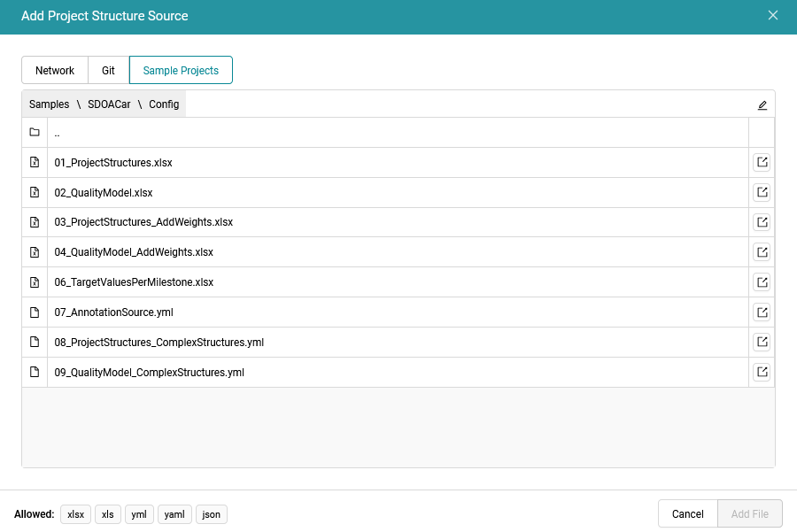
Task: Open external link for 01_ProjectStructures.xlsx
Action: pos(762,162)
